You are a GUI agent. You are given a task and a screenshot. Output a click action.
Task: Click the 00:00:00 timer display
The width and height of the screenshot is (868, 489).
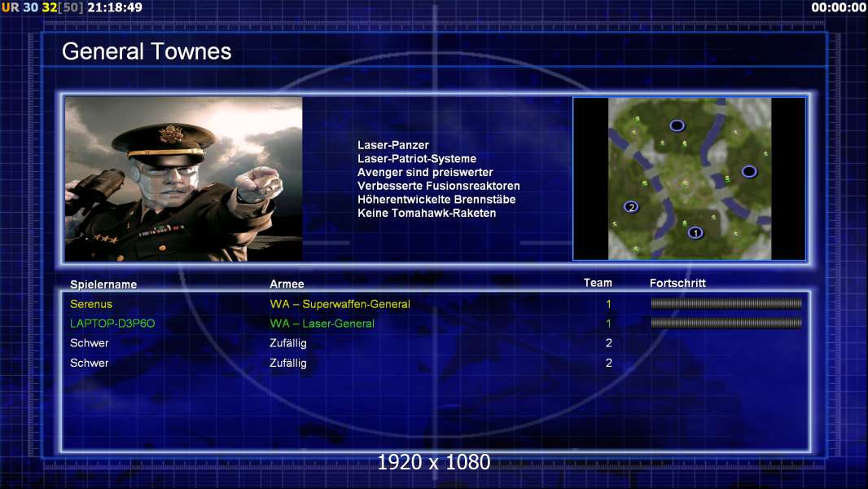838,7
